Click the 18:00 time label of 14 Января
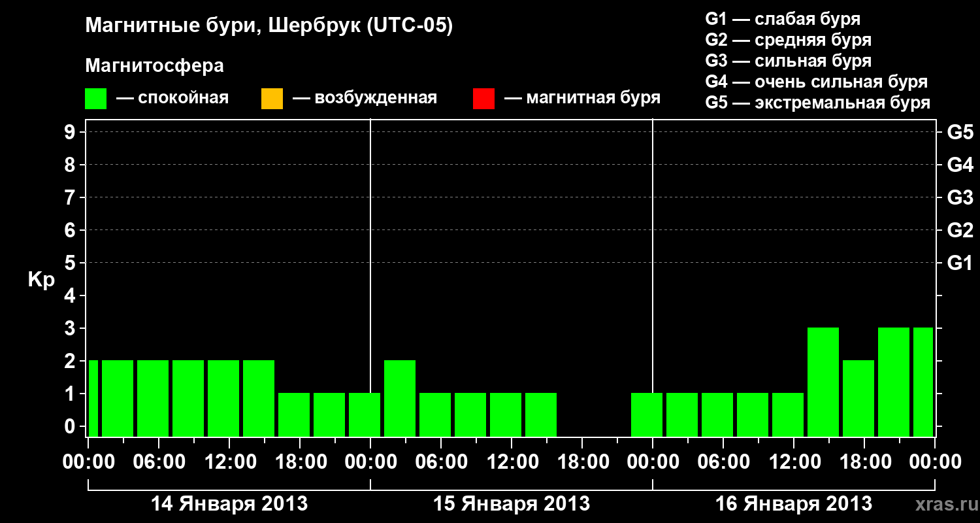 pyautogui.click(x=300, y=462)
